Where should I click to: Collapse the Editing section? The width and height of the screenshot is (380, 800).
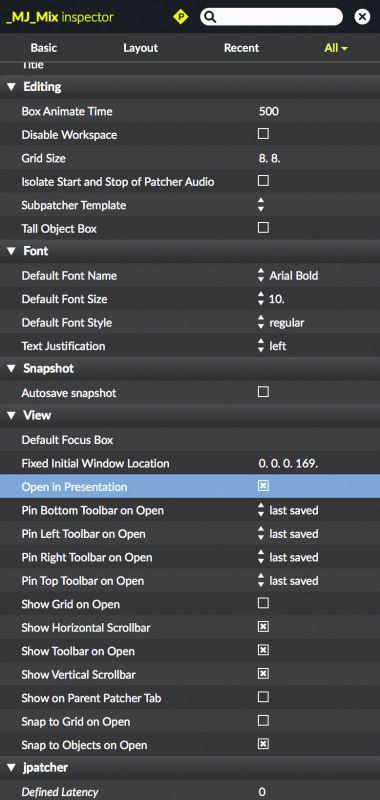(x=11, y=87)
